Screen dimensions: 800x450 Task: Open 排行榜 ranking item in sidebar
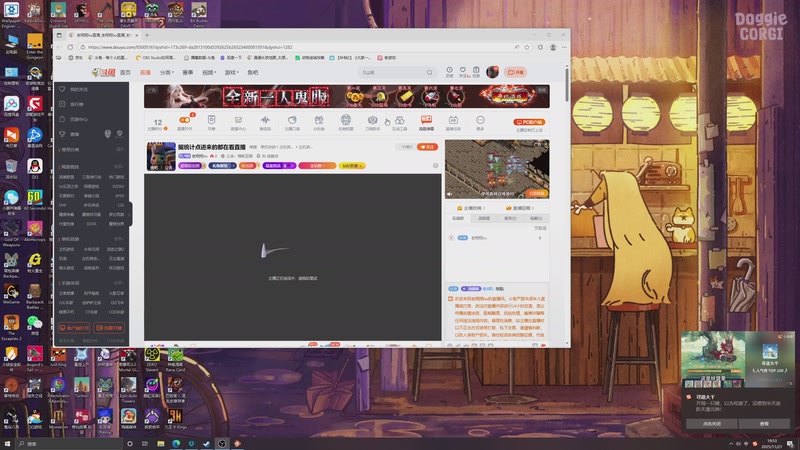(71, 104)
